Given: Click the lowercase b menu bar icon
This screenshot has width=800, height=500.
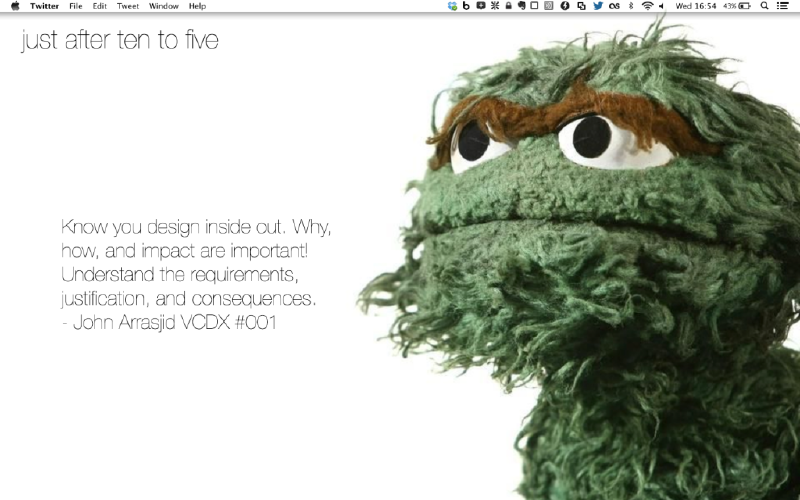Looking at the screenshot, I should pyautogui.click(x=466, y=6).
